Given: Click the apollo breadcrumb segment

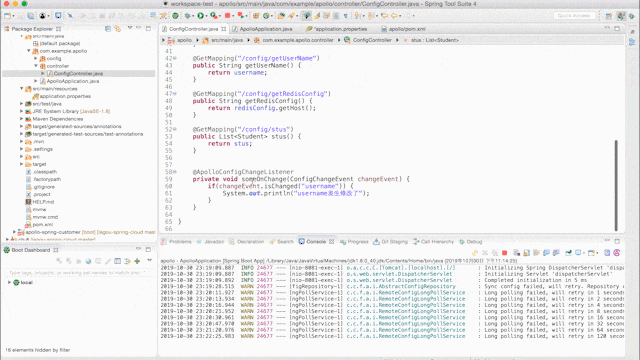Looking at the screenshot, I should [184, 40].
